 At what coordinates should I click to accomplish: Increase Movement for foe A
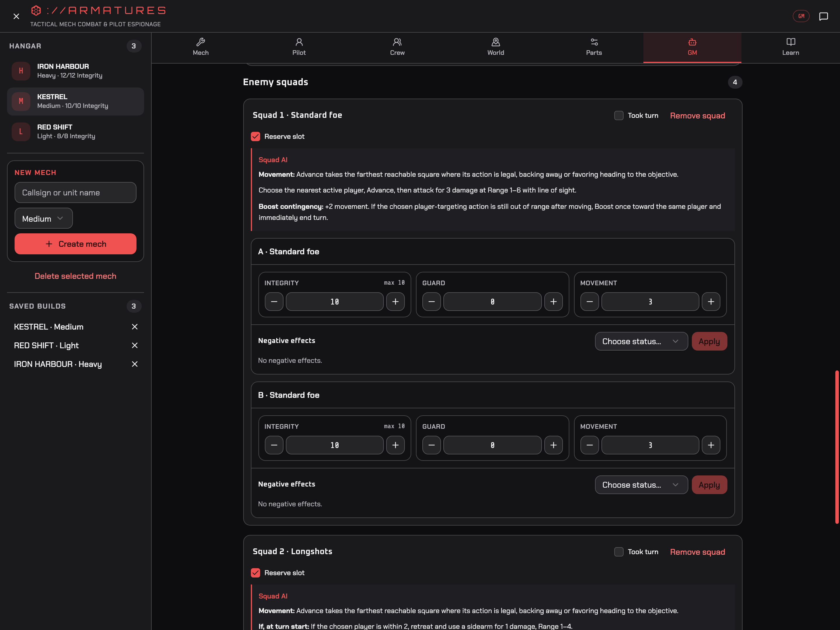pyautogui.click(x=711, y=302)
